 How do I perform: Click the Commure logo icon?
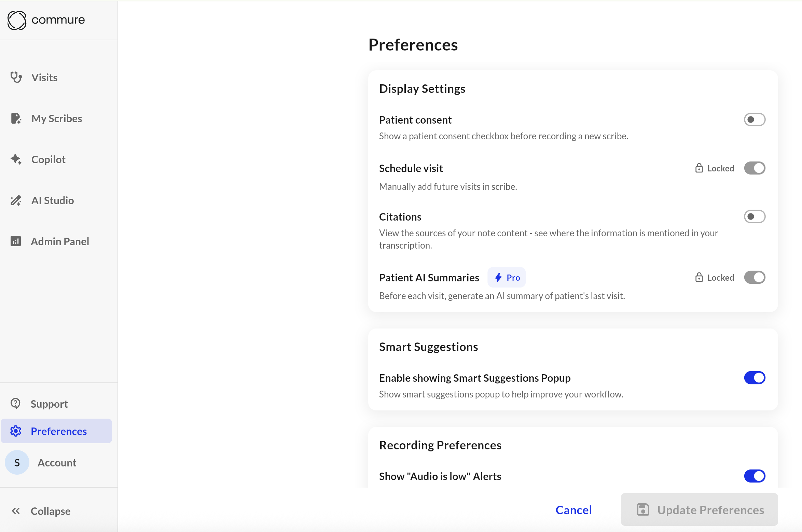click(x=17, y=20)
